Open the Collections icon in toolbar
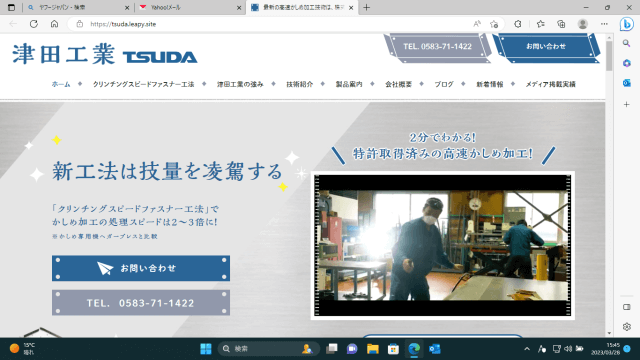The height and width of the screenshot is (360, 640). (x=561, y=24)
